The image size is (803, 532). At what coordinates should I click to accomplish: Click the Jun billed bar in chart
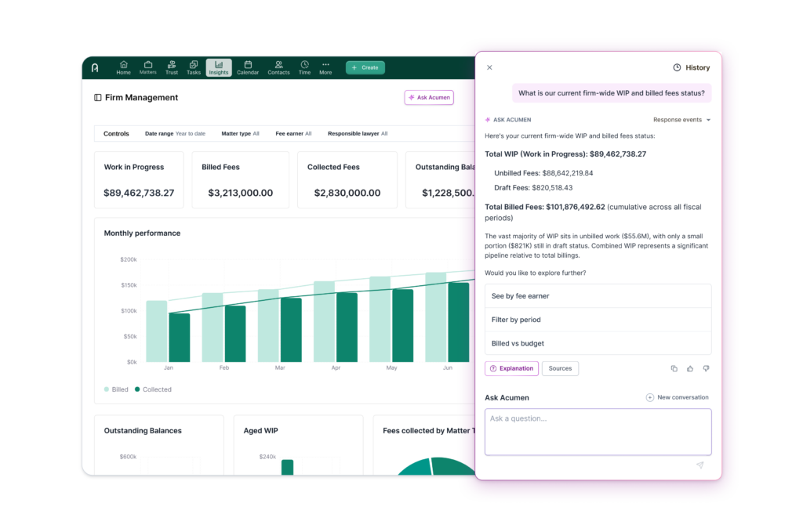(x=436, y=317)
